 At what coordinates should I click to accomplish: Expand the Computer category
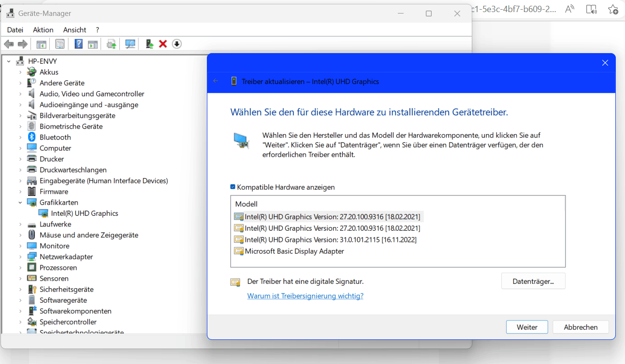(x=20, y=148)
